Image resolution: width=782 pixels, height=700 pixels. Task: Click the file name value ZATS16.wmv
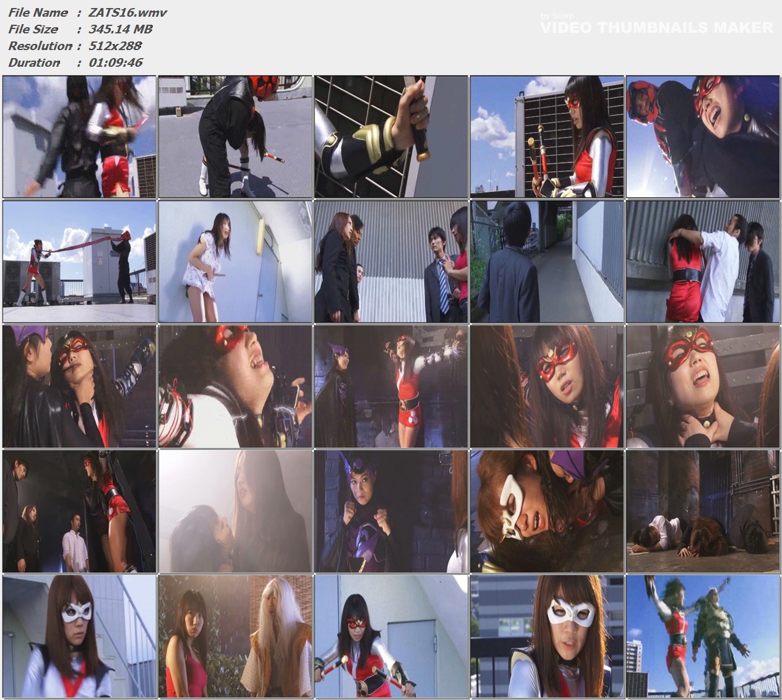(x=128, y=12)
